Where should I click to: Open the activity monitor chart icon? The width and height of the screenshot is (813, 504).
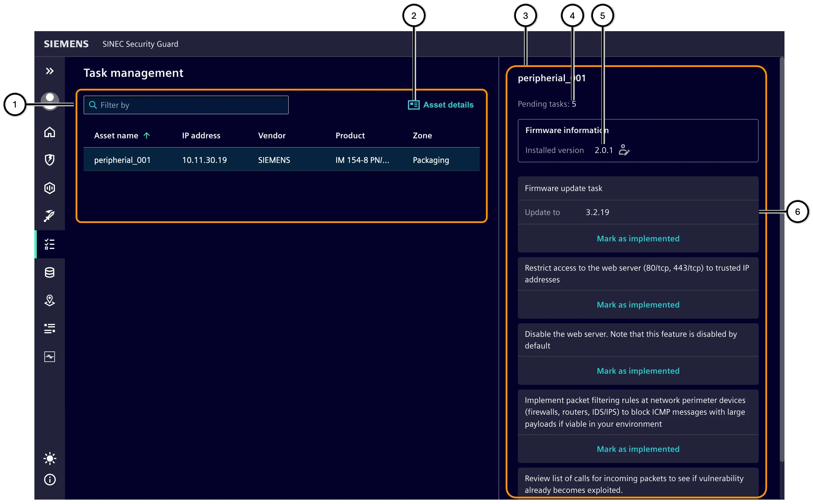click(x=50, y=357)
